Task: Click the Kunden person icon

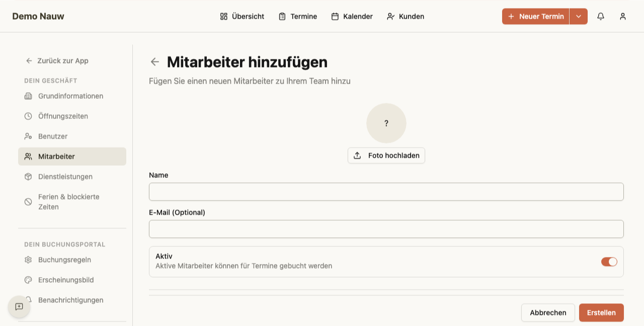Action: pos(390,16)
